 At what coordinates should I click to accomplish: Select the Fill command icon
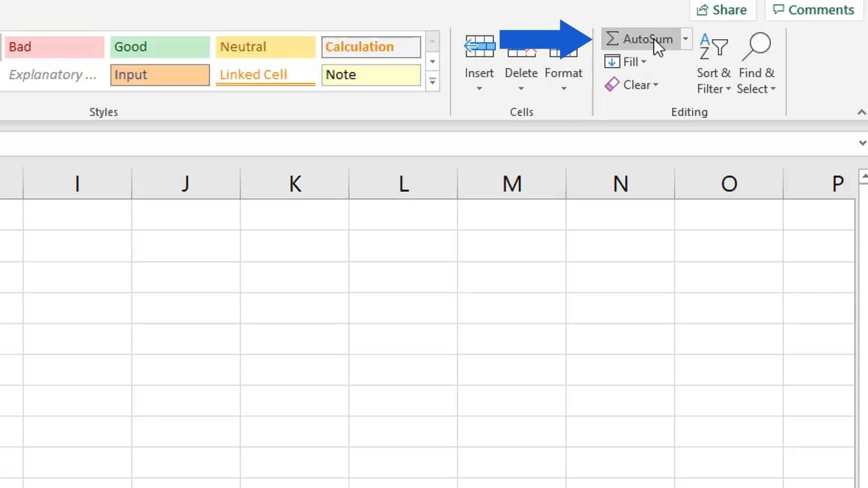pos(613,61)
